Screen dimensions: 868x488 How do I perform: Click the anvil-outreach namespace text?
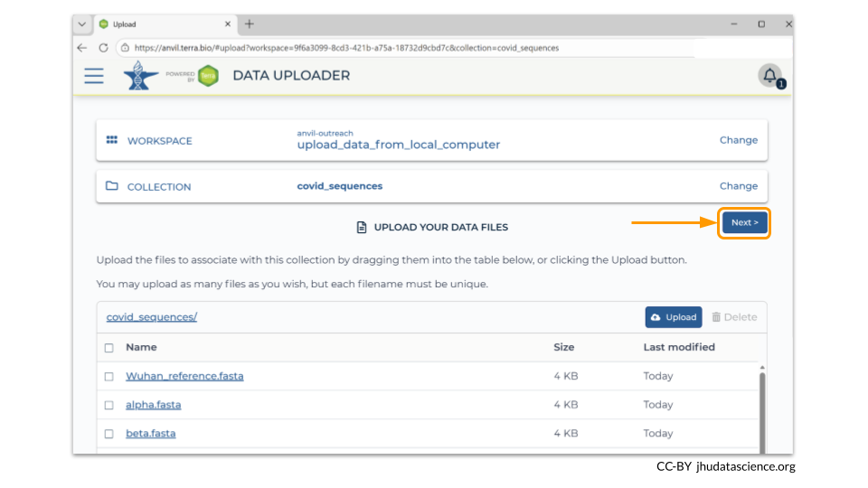325,134
